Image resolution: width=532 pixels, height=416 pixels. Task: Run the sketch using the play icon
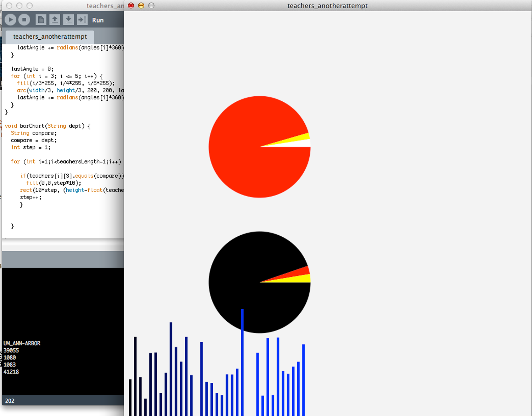tap(10, 19)
